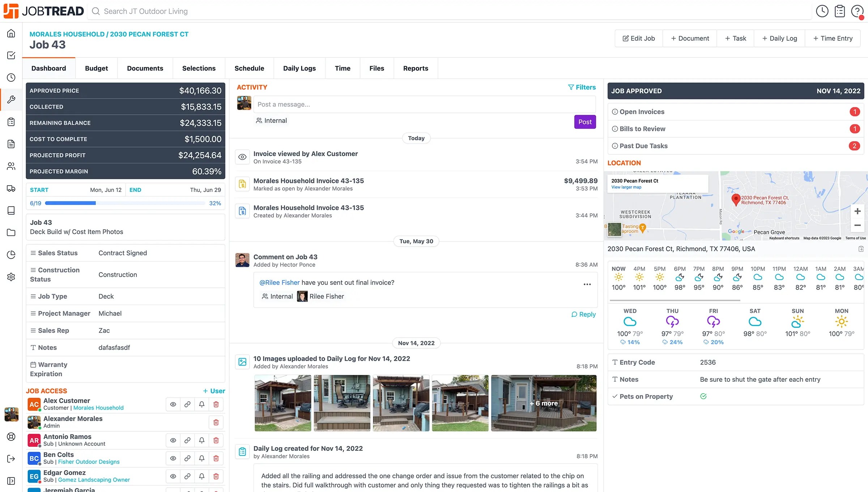
Task: Click the job schedule progress bar
Action: [x=125, y=203]
